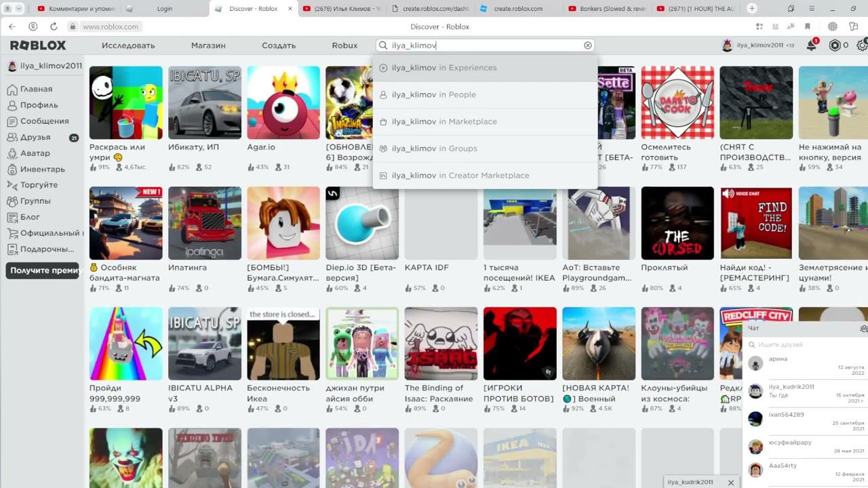868x488 pixels.
Task: Close the Discover - Roblox tab
Action: (290, 9)
